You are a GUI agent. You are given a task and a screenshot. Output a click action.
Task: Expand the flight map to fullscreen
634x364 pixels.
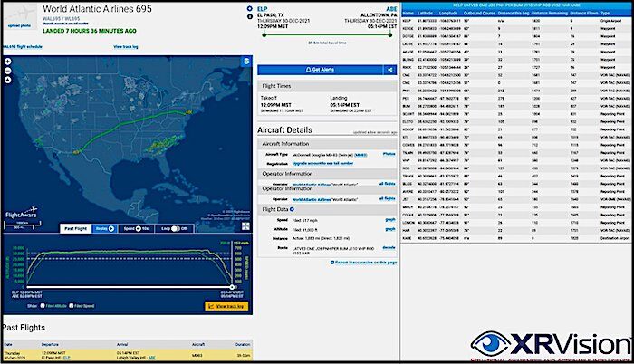(245, 226)
